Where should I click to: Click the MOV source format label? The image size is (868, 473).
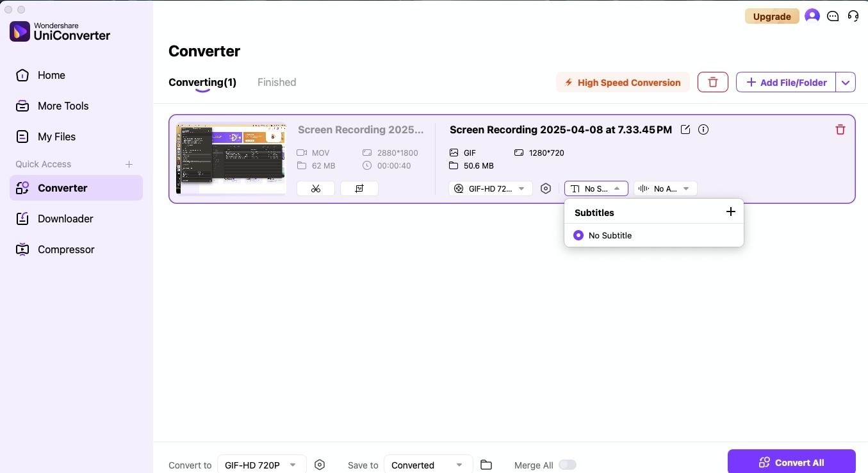tap(321, 153)
